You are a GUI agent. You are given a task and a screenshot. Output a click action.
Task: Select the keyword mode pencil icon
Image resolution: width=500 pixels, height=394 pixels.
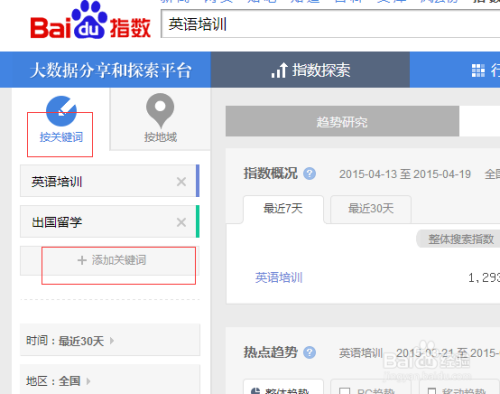(x=61, y=111)
